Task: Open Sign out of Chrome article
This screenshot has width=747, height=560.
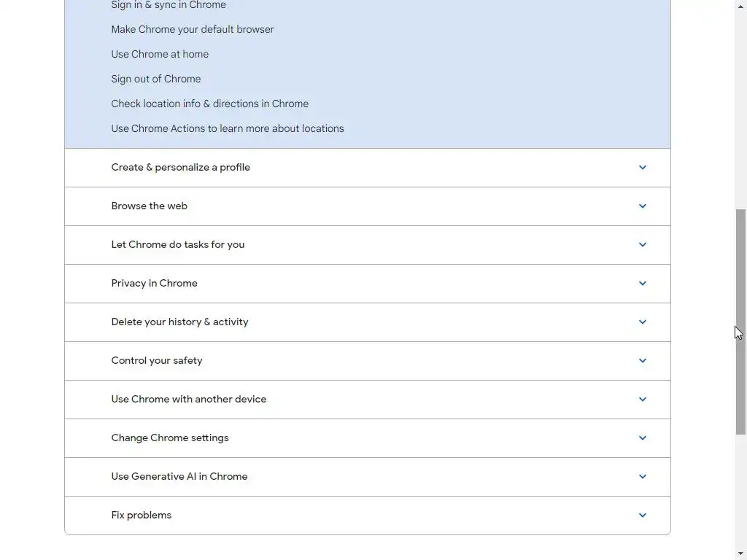Action: (x=156, y=79)
